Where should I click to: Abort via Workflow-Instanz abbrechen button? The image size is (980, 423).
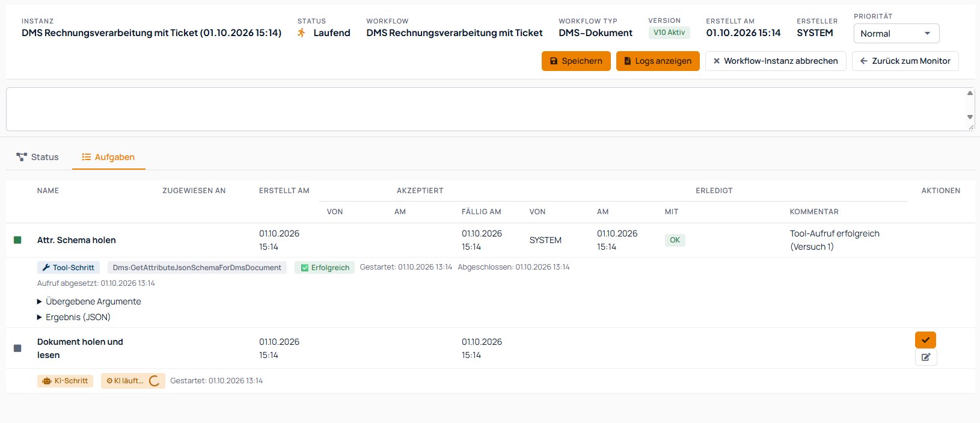tap(776, 61)
